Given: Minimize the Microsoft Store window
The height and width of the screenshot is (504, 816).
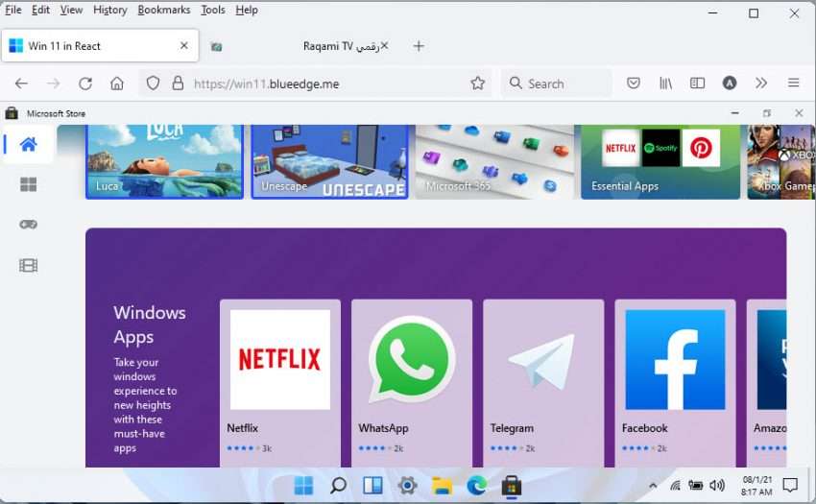Looking at the screenshot, I should (734, 113).
